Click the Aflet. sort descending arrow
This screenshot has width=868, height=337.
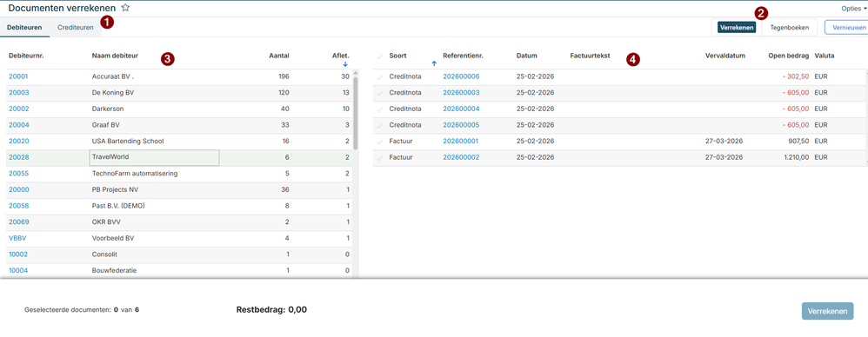(345, 64)
